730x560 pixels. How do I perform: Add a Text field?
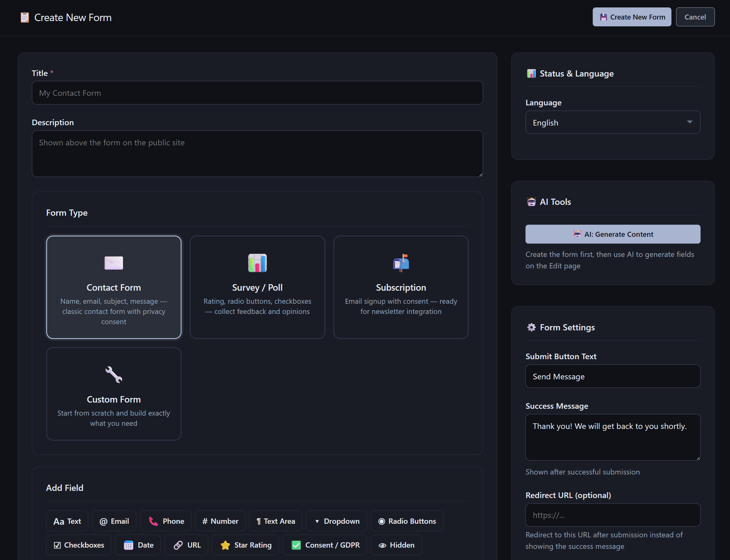[x=67, y=521]
